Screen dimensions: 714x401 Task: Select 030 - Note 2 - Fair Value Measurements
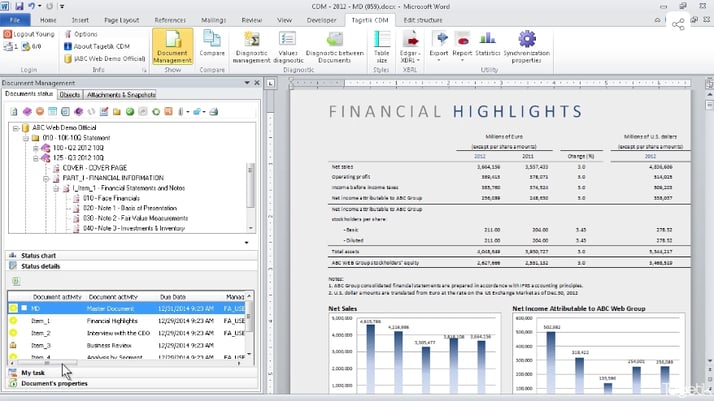tap(135, 218)
